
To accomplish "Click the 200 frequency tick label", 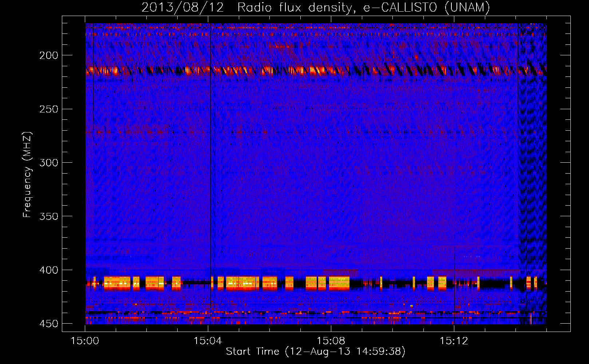I will click(49, 55).
